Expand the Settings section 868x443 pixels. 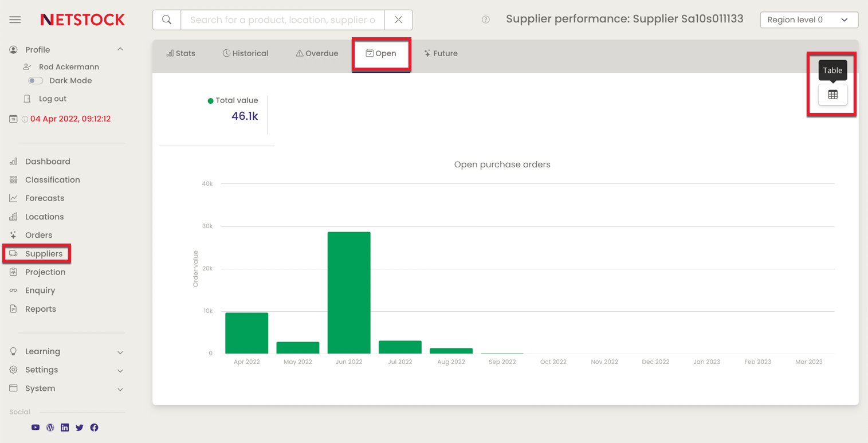[x=120, y=370]
